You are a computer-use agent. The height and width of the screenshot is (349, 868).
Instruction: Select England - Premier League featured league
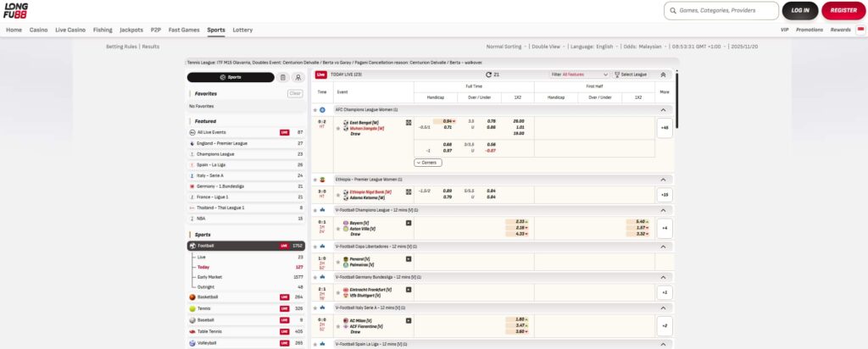[x=246, y=143]
